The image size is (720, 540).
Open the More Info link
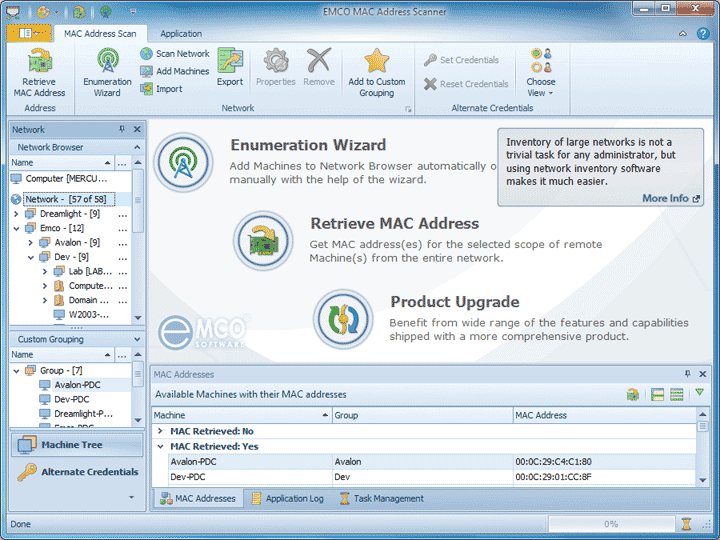click(671, 198)
